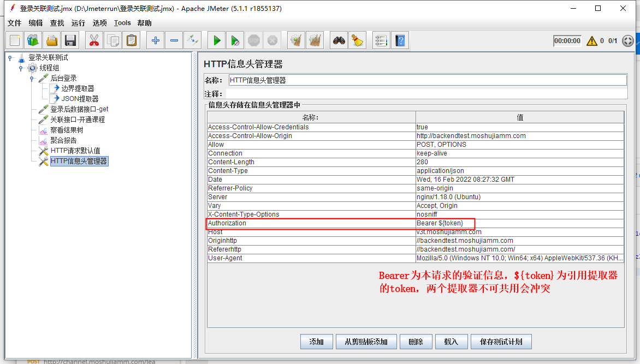The width and height of the screenshot is (640, 364).
Task: Open the Function helper list icon
Action: (x=381, y=40)
